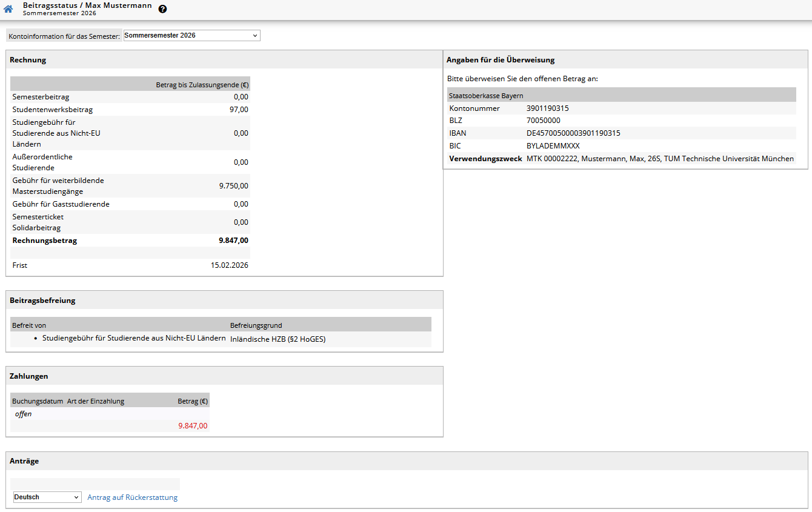Click the Zahlungen section header
The width and height of the screenshot is (812, 512).
[x=29, y=376]
